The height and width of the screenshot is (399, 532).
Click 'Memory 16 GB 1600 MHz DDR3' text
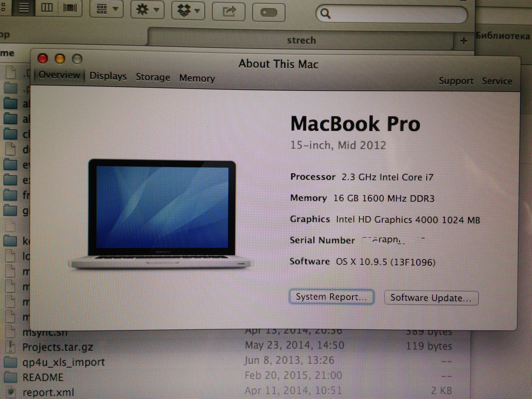pyautogui.click(x=362, y=198)
